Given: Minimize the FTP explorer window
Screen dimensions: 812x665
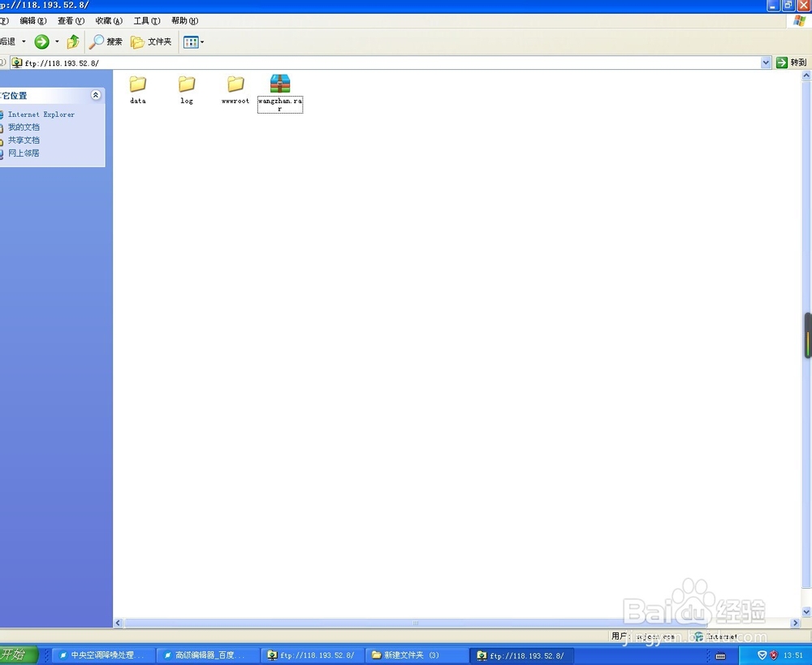Looking at the screenshot, I should click(x=773, y=5).
